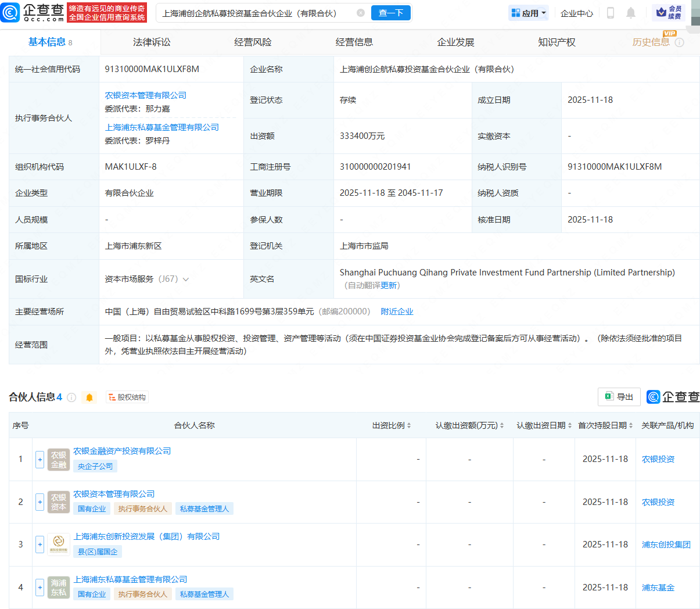
Task: Expand row for 上海浦东创新投资发展（集团）有限公司
Action: (x=40, y=545)
